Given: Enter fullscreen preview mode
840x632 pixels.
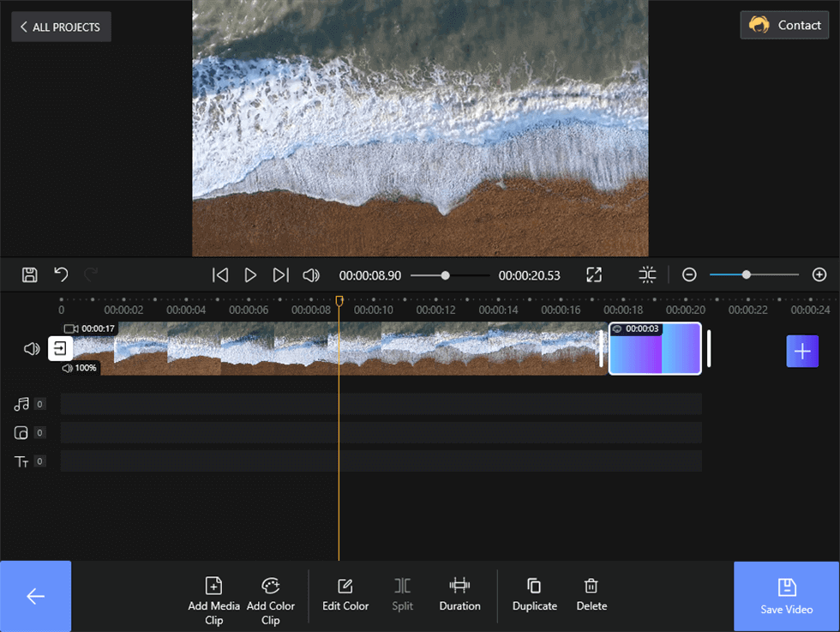Looking at the screenshot, I should pyautogui.click(x=594, y=275).
